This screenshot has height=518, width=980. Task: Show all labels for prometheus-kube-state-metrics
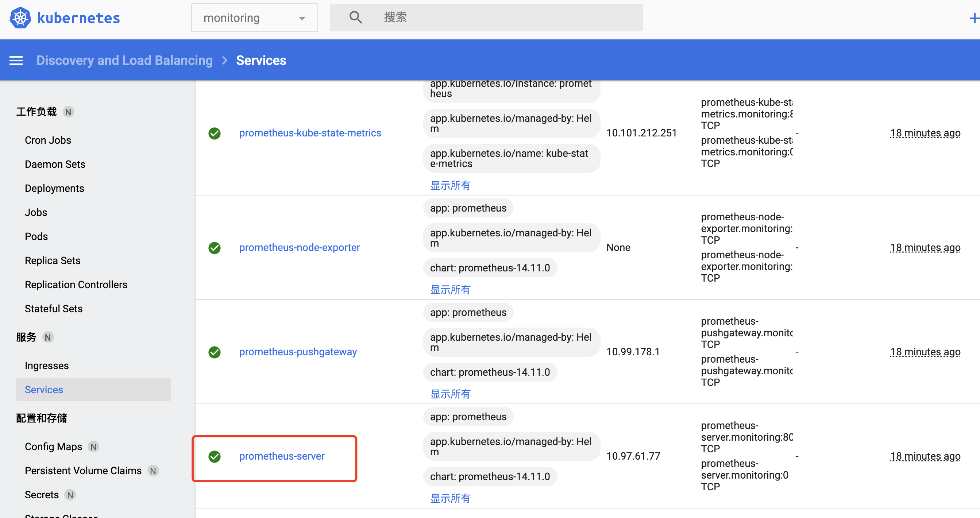450,185
